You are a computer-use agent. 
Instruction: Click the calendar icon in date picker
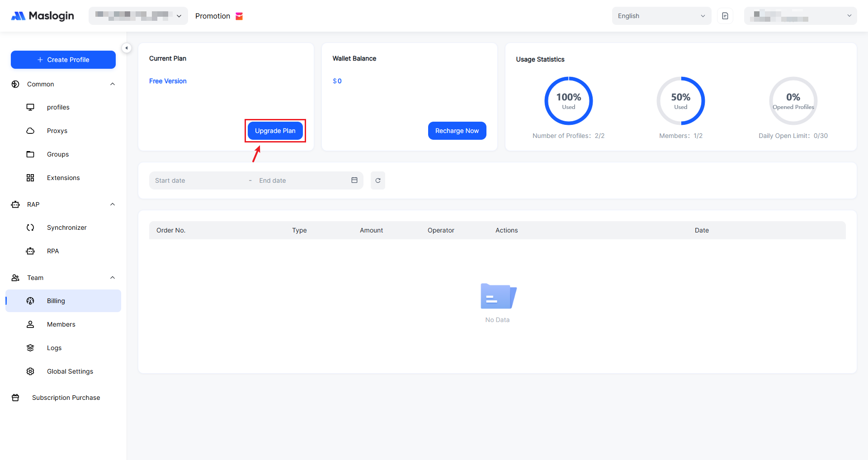(x=354, y=180)
